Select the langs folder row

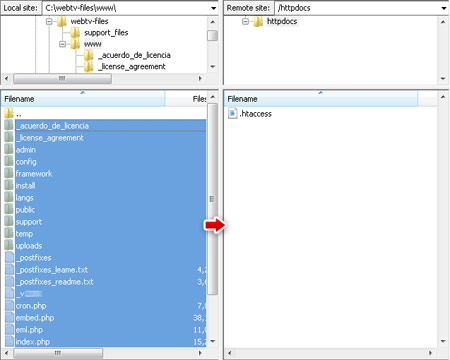(x=104, y=198)
